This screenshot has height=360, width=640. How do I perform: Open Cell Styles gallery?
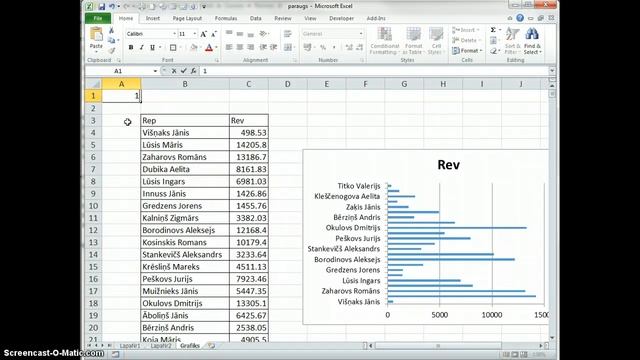(x=436, y=40)
